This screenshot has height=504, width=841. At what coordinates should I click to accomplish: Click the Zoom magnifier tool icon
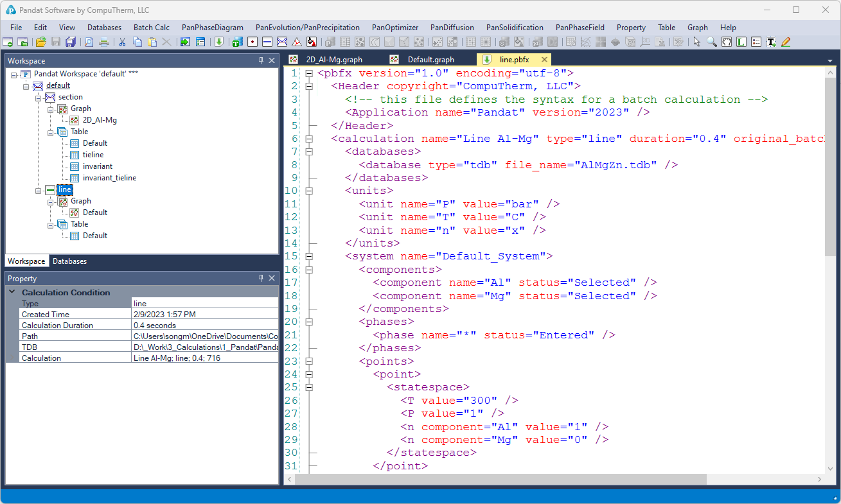(x=712, y=42)
